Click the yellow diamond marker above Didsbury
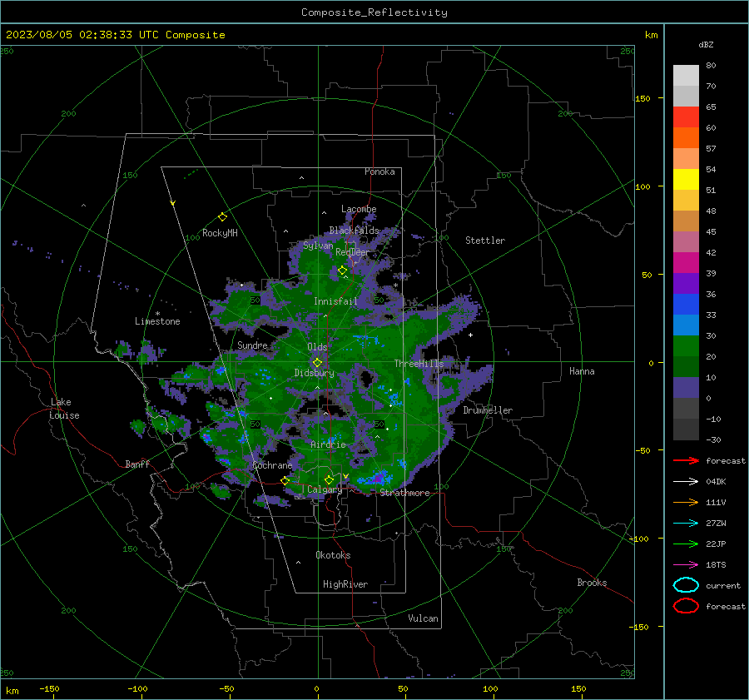The height and width of the screenshot is (700, 749). coord(317,363)
